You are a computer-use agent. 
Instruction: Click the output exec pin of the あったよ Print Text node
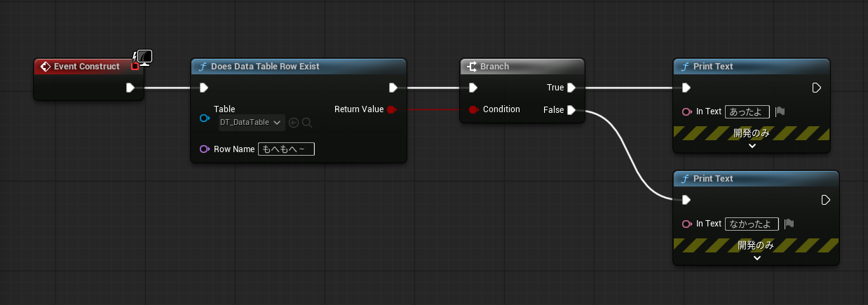pyautogui.click(x=817, y=88)
